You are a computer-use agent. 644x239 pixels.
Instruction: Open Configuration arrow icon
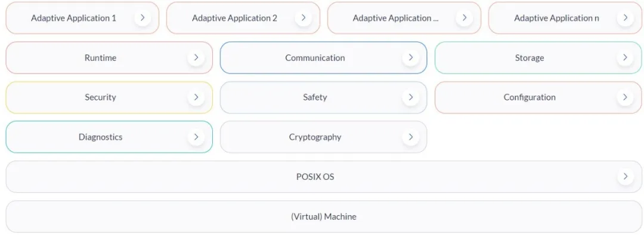tap(625, 97)
